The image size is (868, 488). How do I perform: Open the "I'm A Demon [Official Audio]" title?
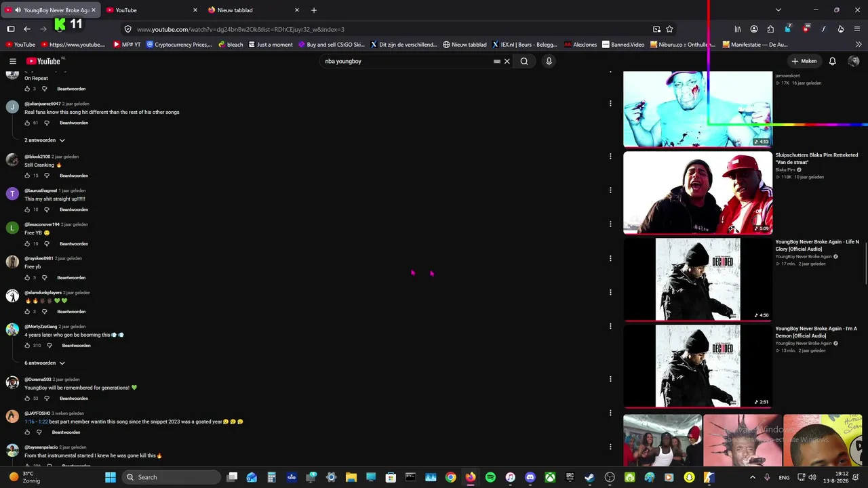coord(816,332)
